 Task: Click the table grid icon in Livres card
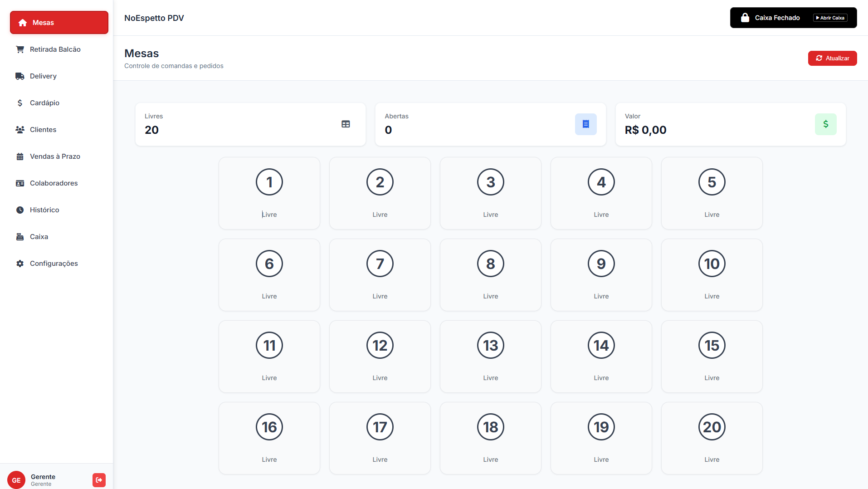(346, 124)
